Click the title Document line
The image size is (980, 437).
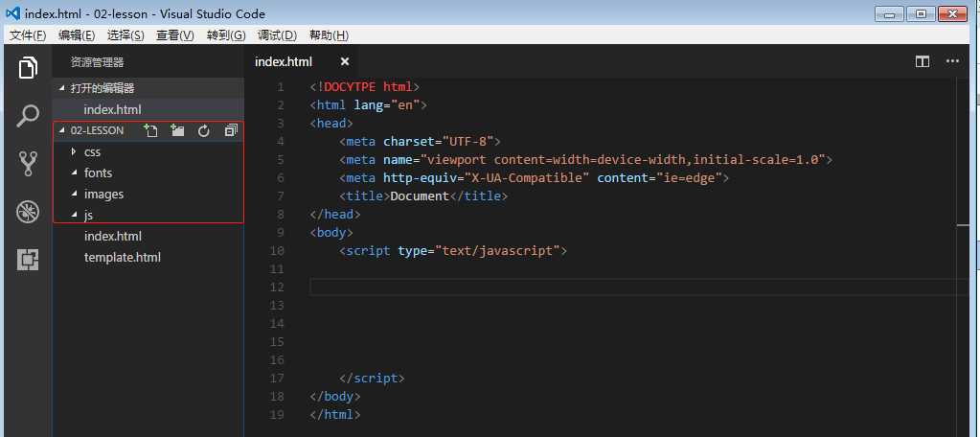pyautogui.click(x=423, y=196)
